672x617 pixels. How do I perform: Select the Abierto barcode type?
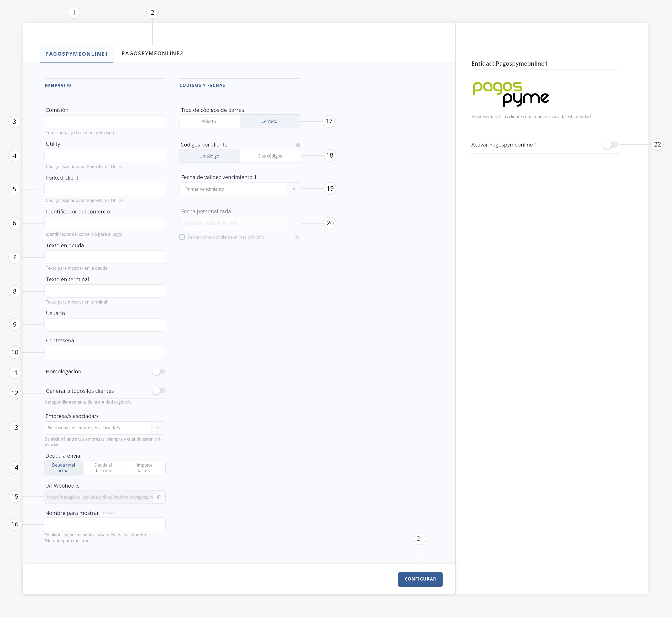point(209,121)
